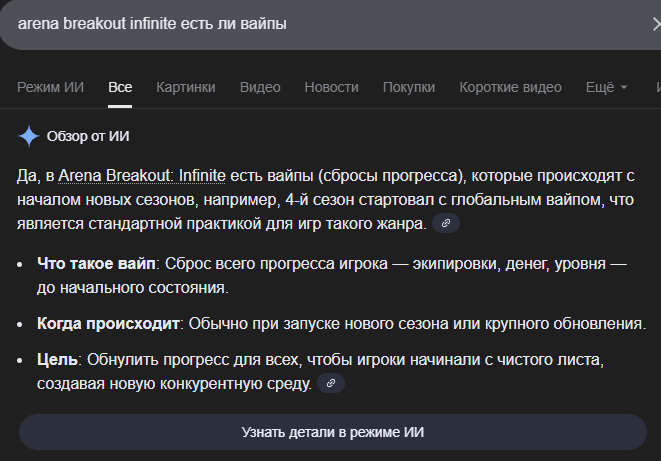The width and height of the screenshot is (661, 461).
Task: Open source link icon after конкурентную среду
Action: pyautogui.click(x=331, y=383)
